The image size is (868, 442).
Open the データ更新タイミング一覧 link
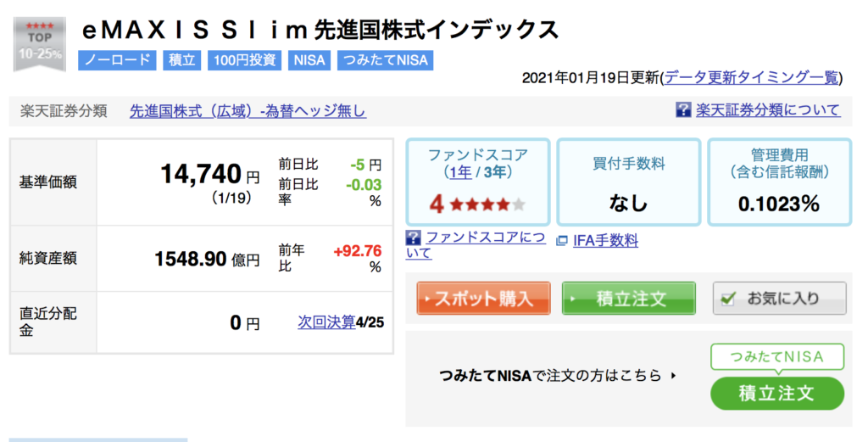tap(752, 77)
